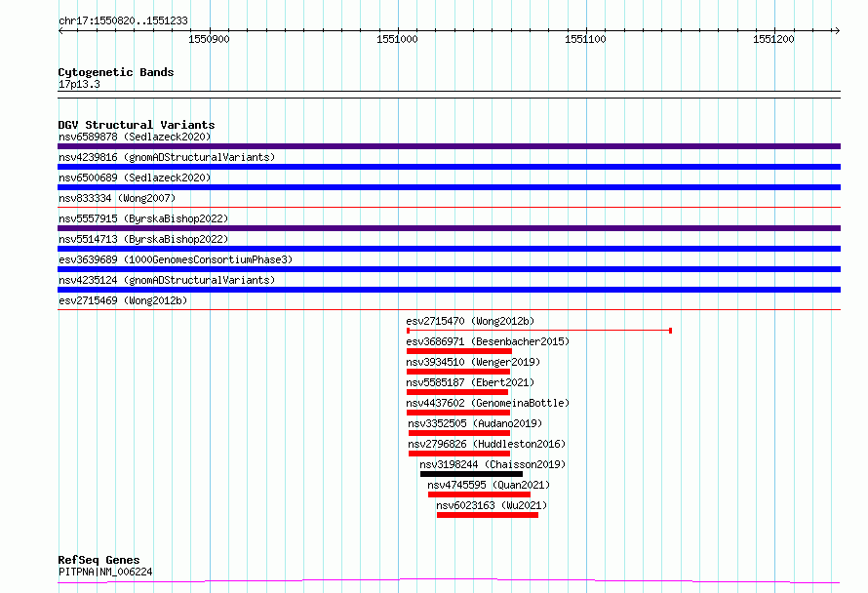Open the PITPNA|NM_006224 gene label
Image resolution: width=868 pixels, height=593 pixels.
(x=105, y=572)
